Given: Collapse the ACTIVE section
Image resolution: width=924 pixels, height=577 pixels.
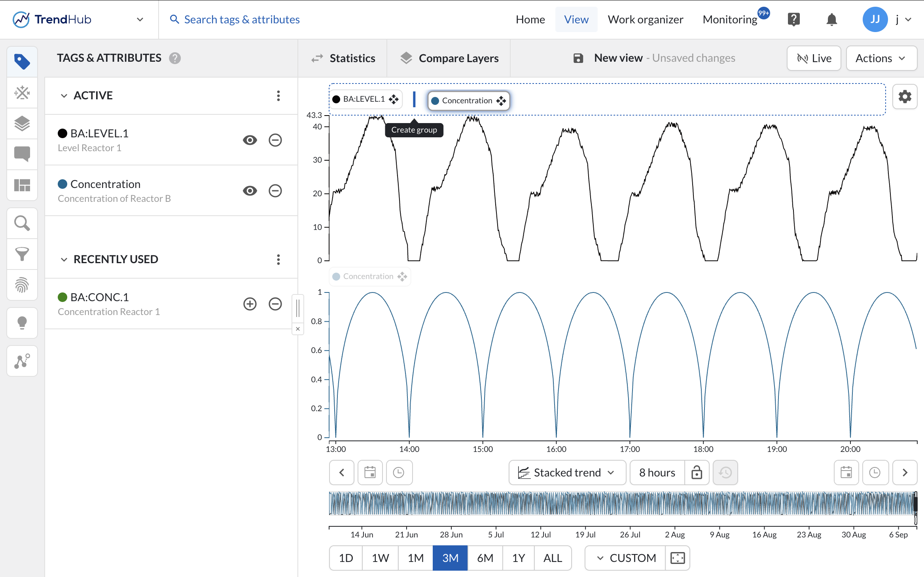Looking at the screenshot, I should tap(64, 96).
